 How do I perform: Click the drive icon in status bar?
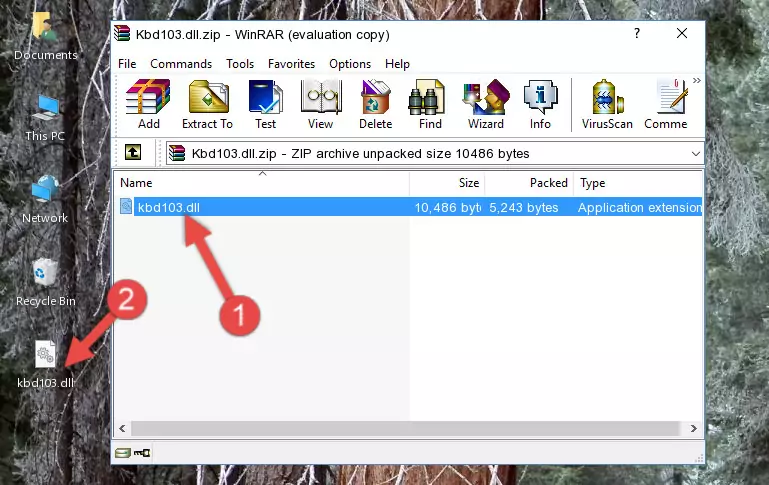[x=123, y=453]
